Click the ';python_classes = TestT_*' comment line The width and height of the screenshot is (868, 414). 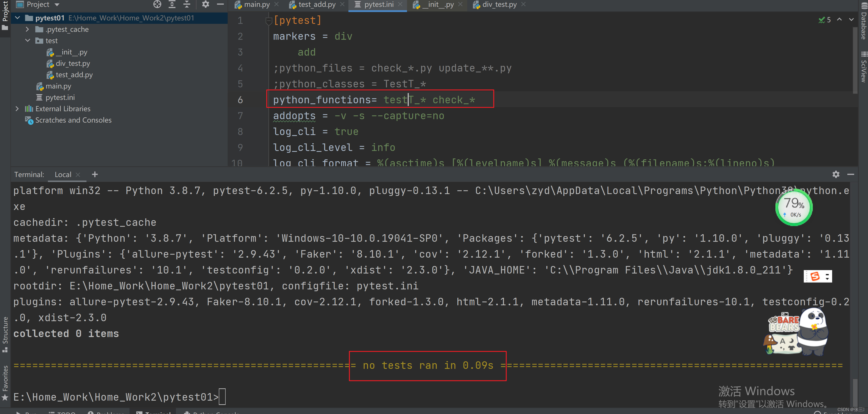tap(349, 84)
